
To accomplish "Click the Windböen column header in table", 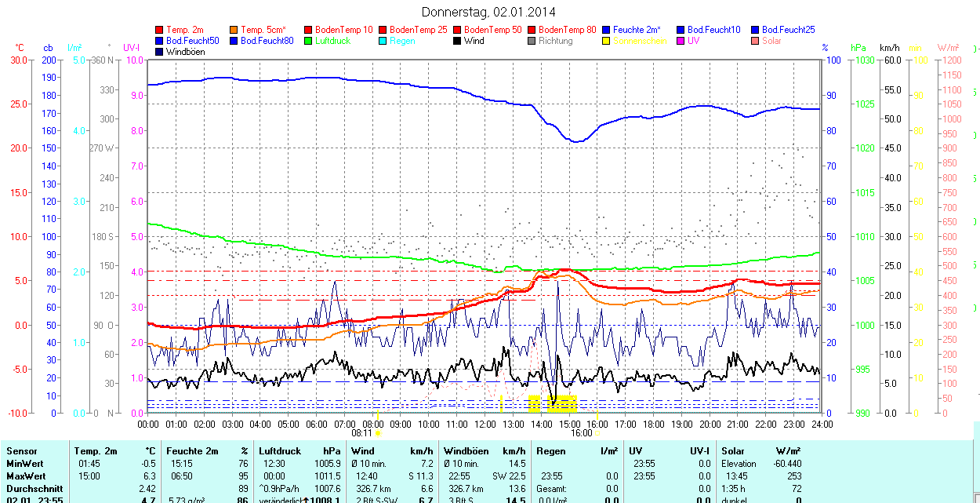I will (x=466, y=451).
